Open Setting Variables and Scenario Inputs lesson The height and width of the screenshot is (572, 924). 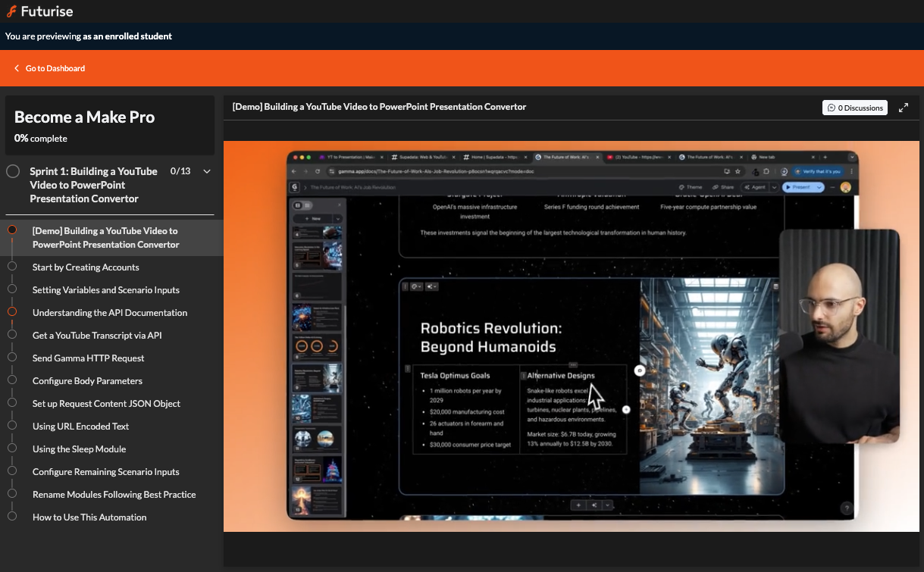pos(105,290)
